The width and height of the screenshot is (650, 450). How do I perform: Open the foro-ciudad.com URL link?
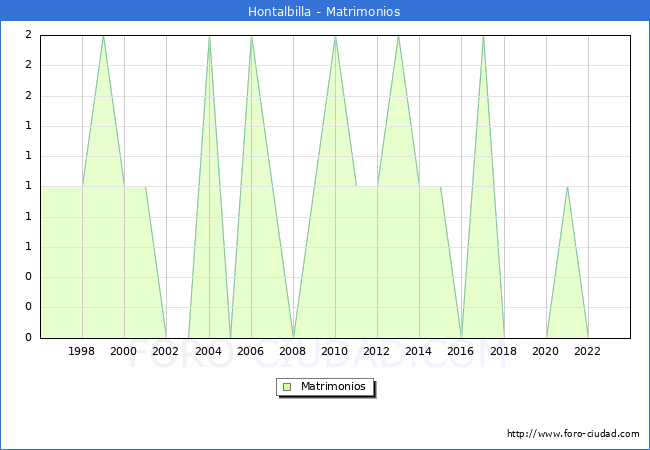coord(573,434)
